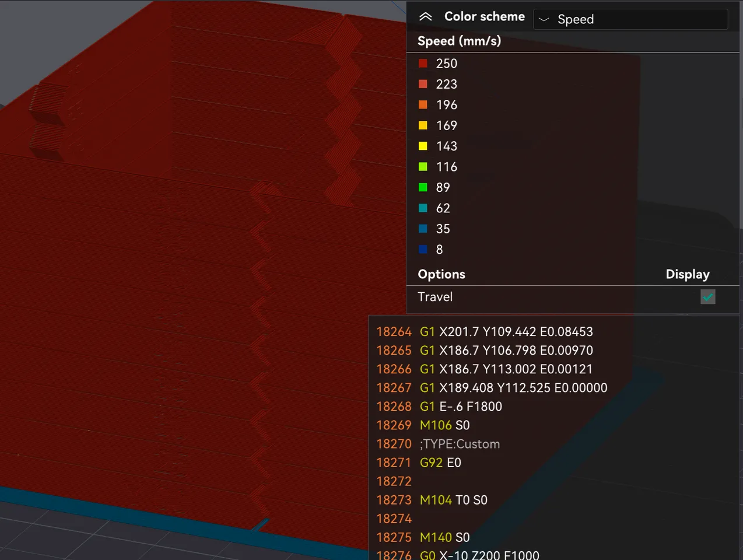Enable the checkmark under Display column

point(707,297)
